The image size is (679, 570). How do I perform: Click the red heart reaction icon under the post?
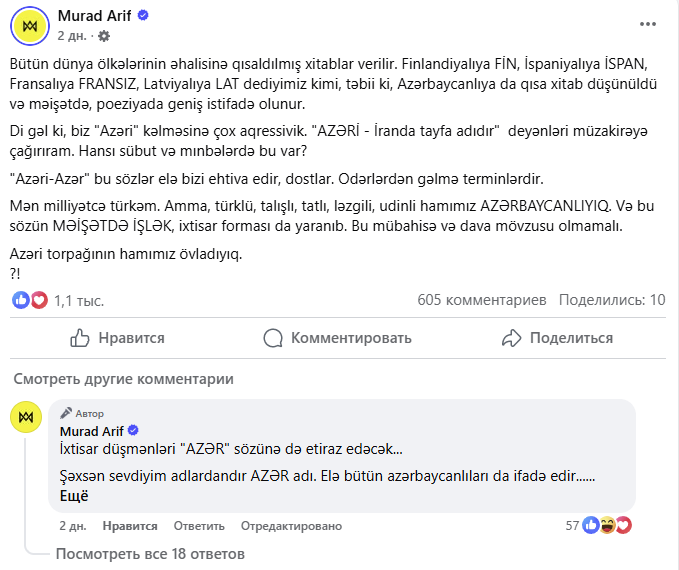pyautogui.click(x=39, y=300)
